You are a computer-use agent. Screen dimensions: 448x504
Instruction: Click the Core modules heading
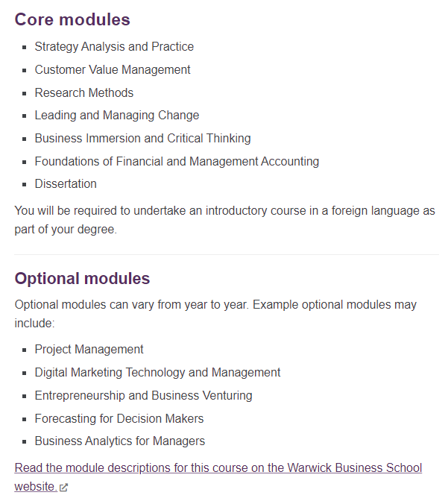pos(72,19)
